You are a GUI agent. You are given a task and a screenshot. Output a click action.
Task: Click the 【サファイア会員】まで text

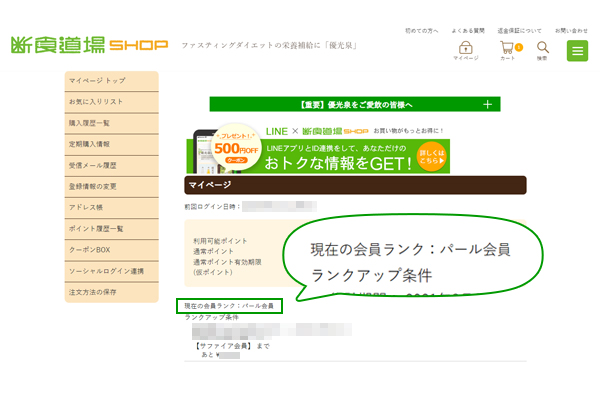click(x=232, y=346)
